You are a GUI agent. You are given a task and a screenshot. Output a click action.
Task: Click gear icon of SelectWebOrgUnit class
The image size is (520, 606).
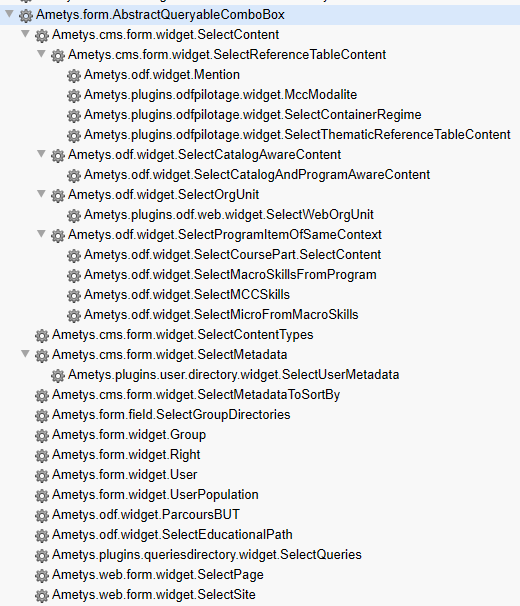73,215
